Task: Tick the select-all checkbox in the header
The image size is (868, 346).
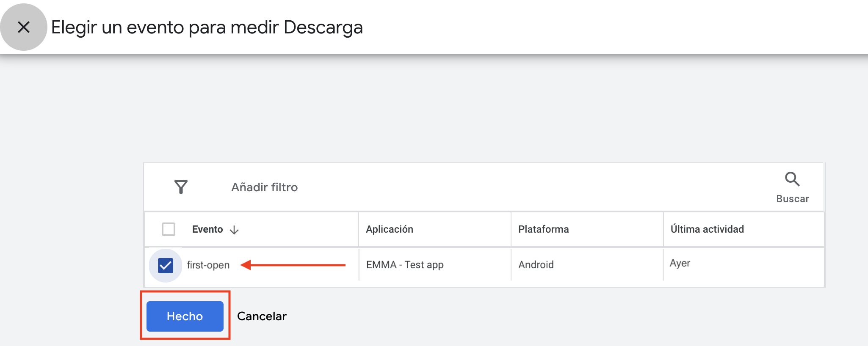Action: tap(169, 229)
